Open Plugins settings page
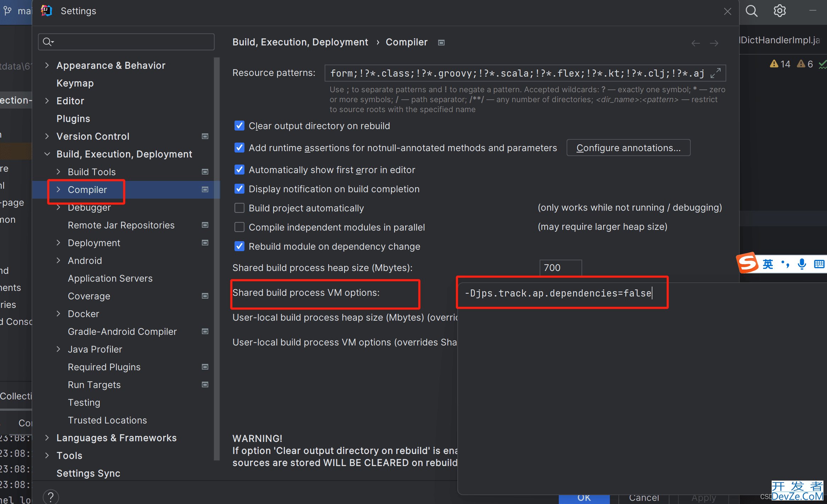The height and width of the screenshot is (504, 827). point(73,118)
